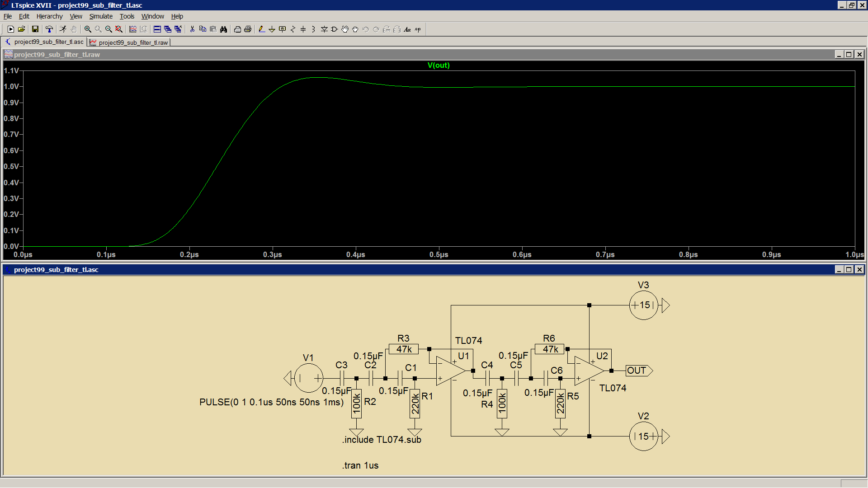868x488 pixels.
Task: Click the 1.0V vertical axis label
Action: pos(11,86)
